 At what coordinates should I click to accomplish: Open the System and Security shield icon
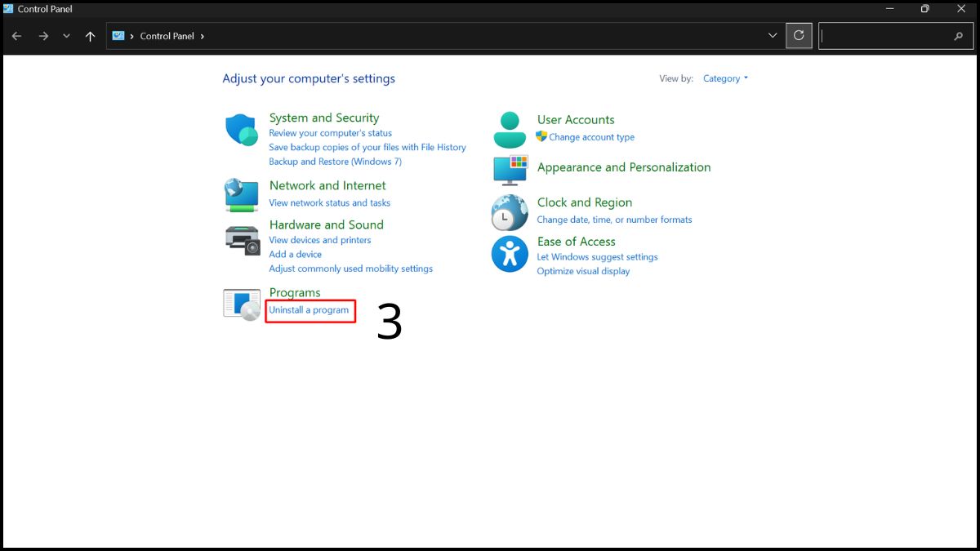(242, 130)
